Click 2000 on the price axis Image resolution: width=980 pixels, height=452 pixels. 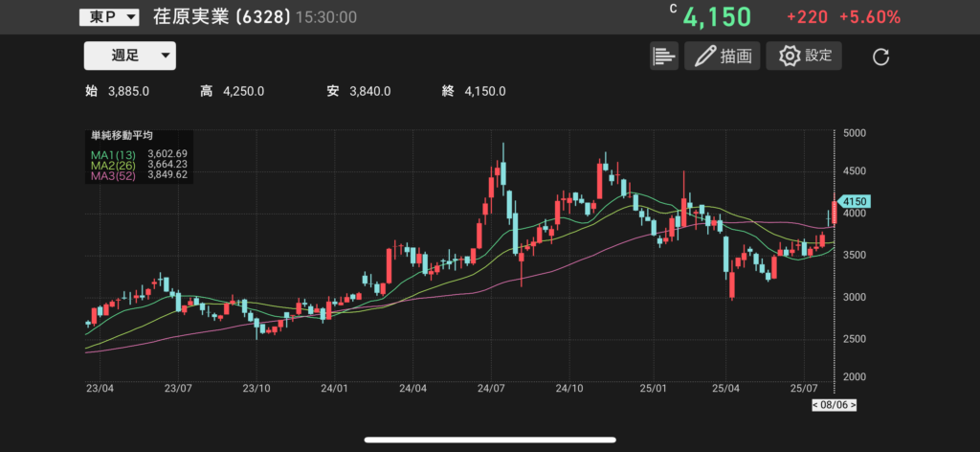point(854,377)
